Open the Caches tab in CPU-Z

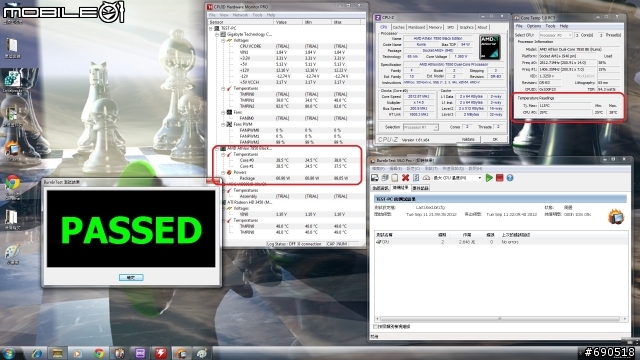(x=398, y=27)
